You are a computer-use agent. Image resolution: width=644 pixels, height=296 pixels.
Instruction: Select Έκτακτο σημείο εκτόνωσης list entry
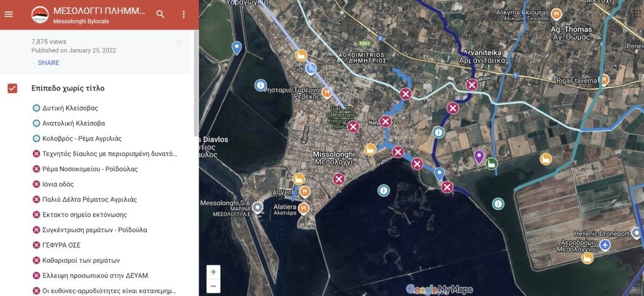(80, 215)
